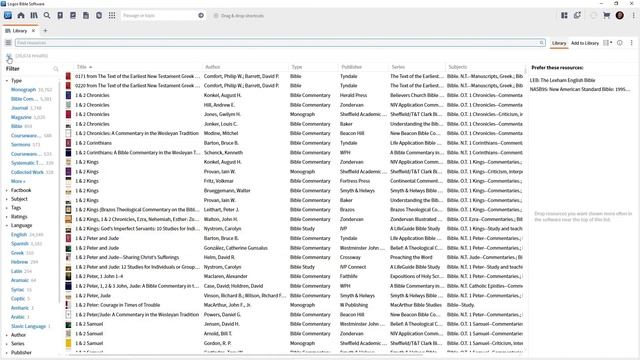Image resolution: width=640 pixels, height=360 pixels.
Task: Open the view mode dropdown
Action: coord(608,42)
